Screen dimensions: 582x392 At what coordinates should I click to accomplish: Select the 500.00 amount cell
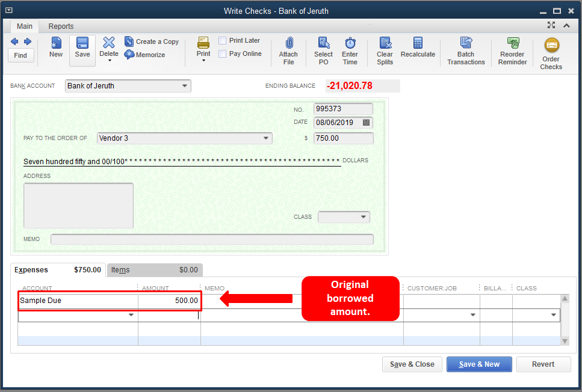click(x=169, y=301)
